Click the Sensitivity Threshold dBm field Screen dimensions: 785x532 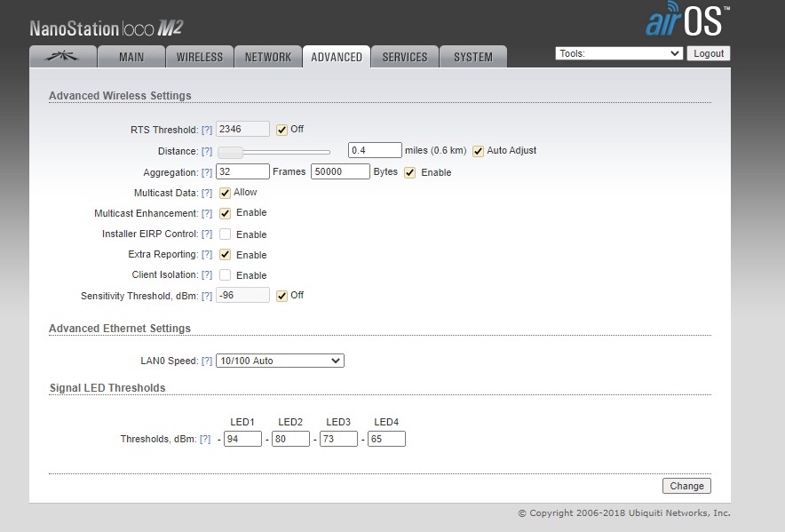click(242, 295)
